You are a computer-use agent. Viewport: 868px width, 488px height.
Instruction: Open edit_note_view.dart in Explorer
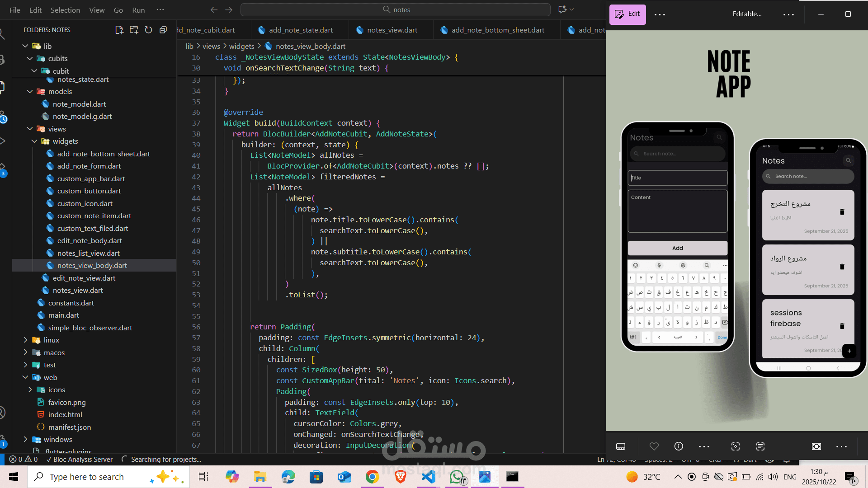(84, 278)
